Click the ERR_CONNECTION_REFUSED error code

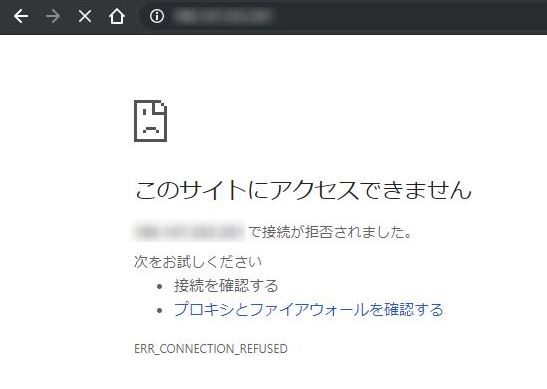(x=211, y=349)
